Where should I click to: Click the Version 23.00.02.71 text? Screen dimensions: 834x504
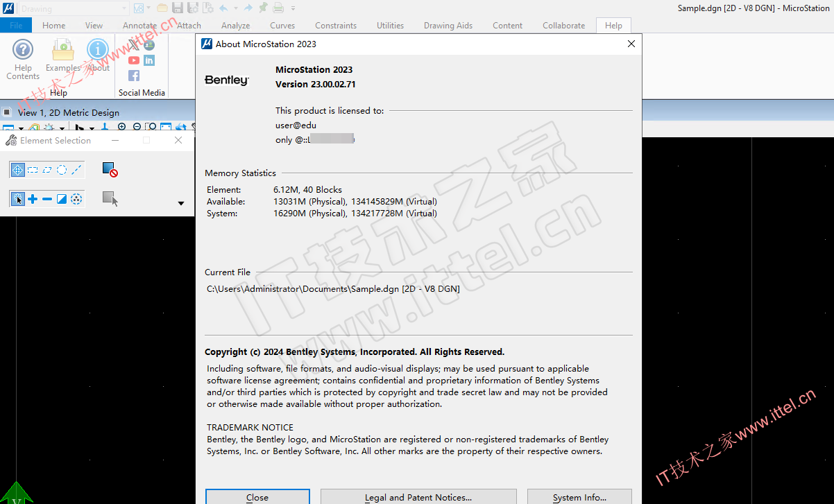(316, 84)
